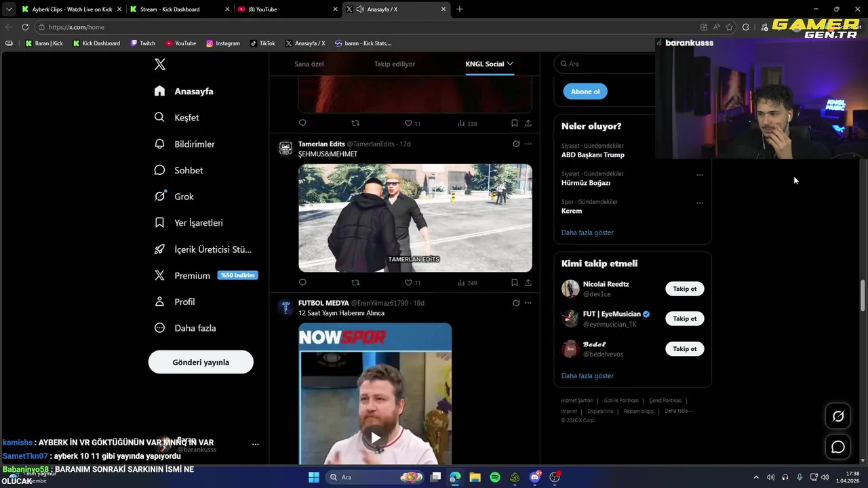Open Profil page
Screen dimensions: 868x488
click(175, 302)
